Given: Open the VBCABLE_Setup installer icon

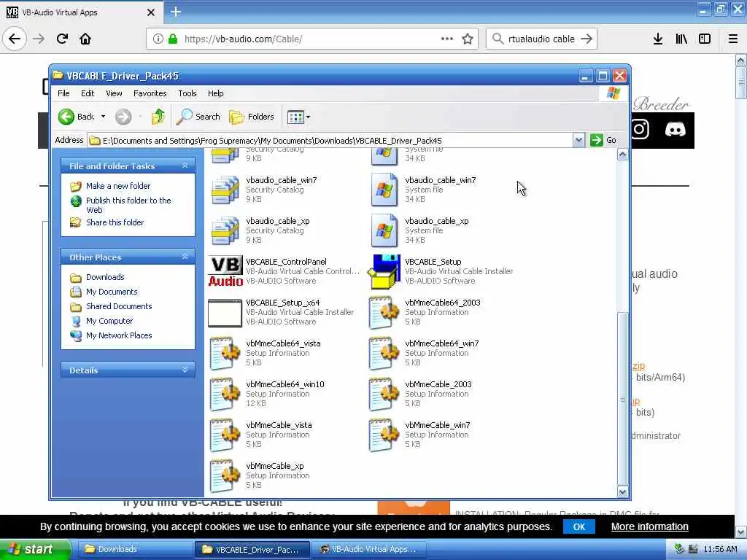Looking at the screenshot, I should 384,271.
